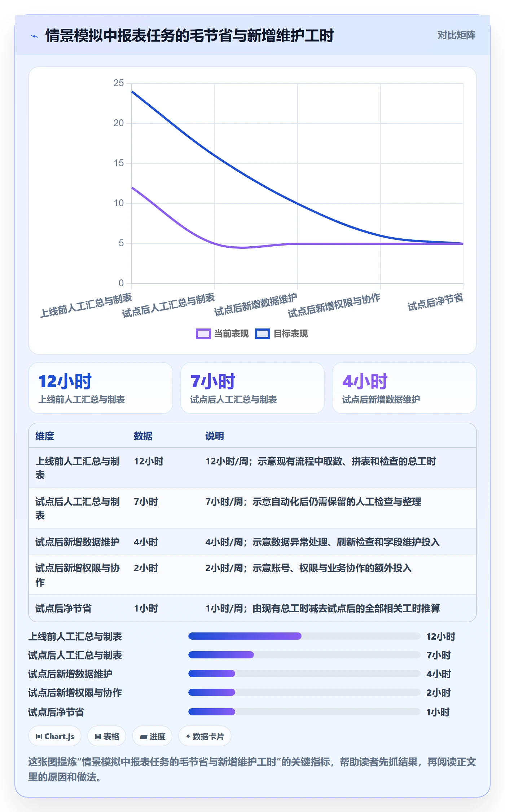This screenshot has width=505, height=812.
Task: Click description 示意自动化后仍需保留的人工检查与整理
Action: coord(337,502)
